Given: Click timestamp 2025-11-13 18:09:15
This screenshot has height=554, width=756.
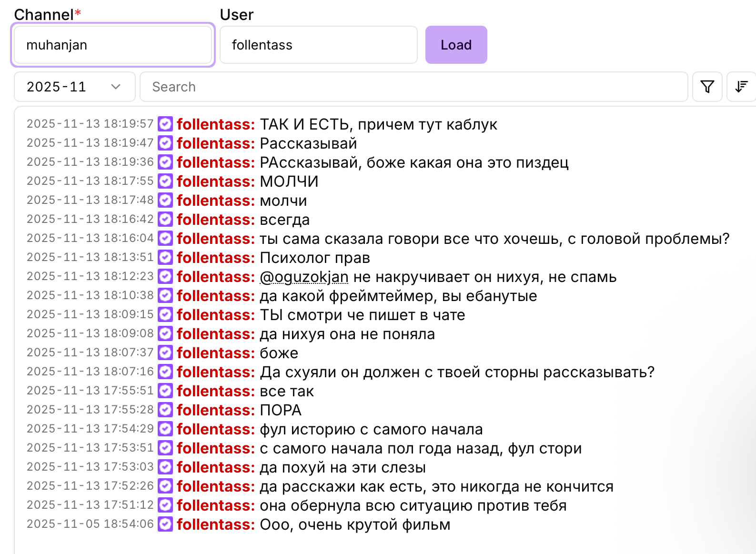Looking at the screenshot, I should (90, 314).
